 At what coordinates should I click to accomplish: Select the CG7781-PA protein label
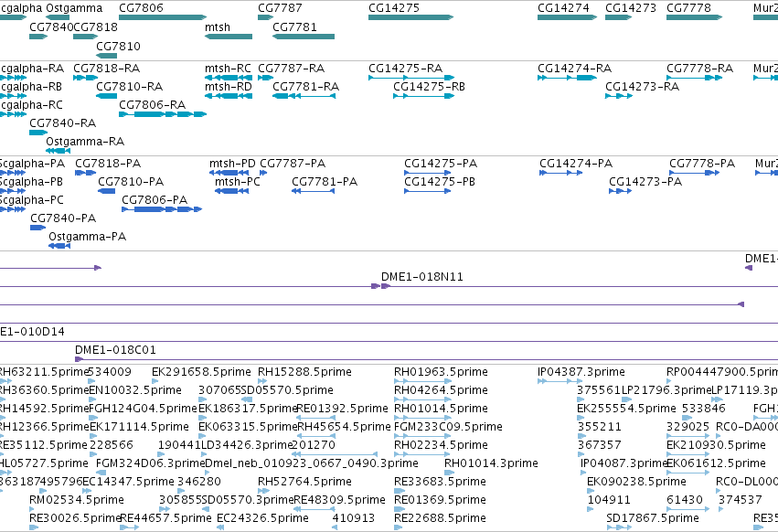coord(325,182)
